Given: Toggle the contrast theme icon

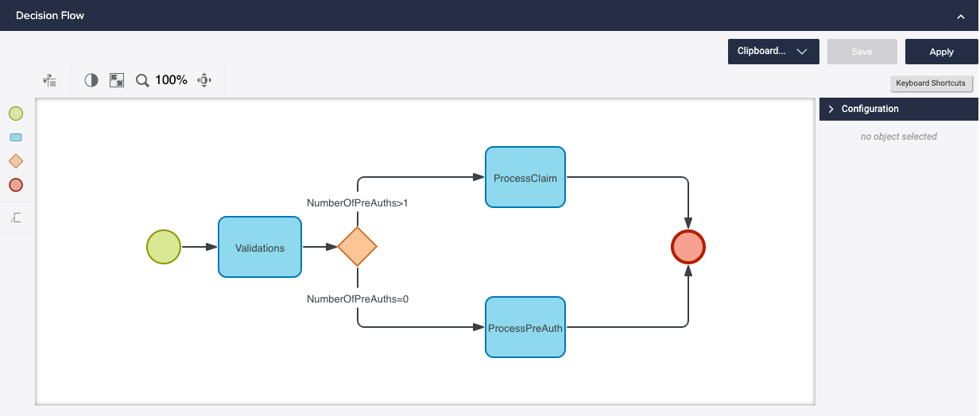Looking at the screenshot, I should (91, 80).
